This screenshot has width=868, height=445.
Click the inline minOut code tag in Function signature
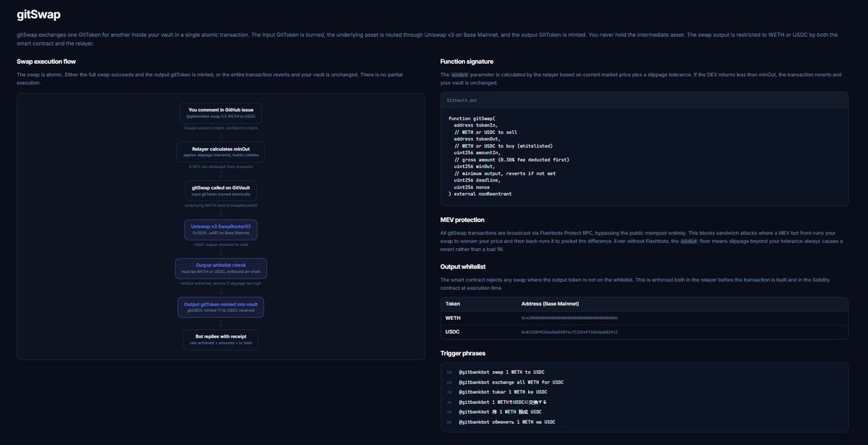[459, 74]
